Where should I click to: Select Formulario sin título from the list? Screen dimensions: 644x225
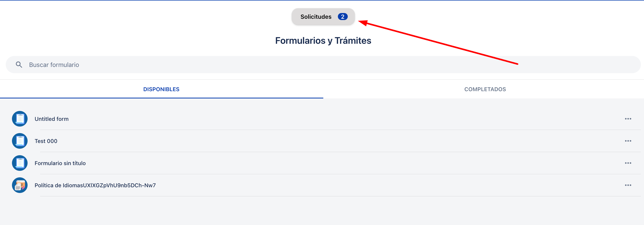[60, 163]
